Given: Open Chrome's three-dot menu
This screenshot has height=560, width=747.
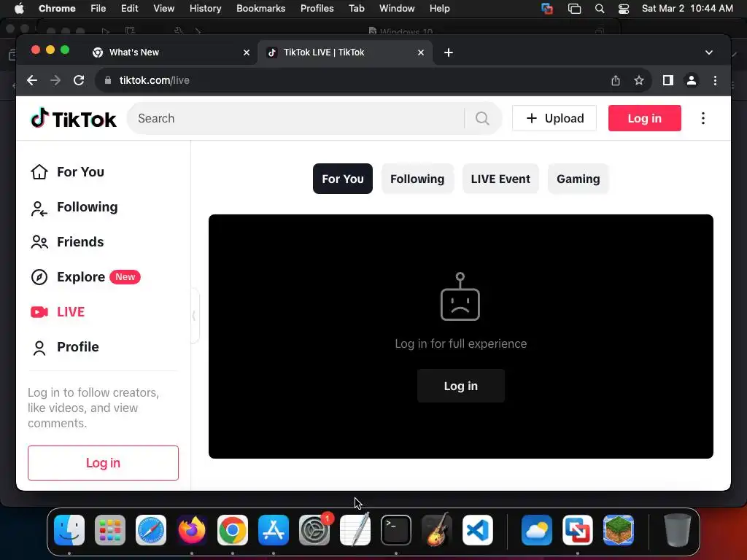Looking at the screenshot, I should click(715, 80).
